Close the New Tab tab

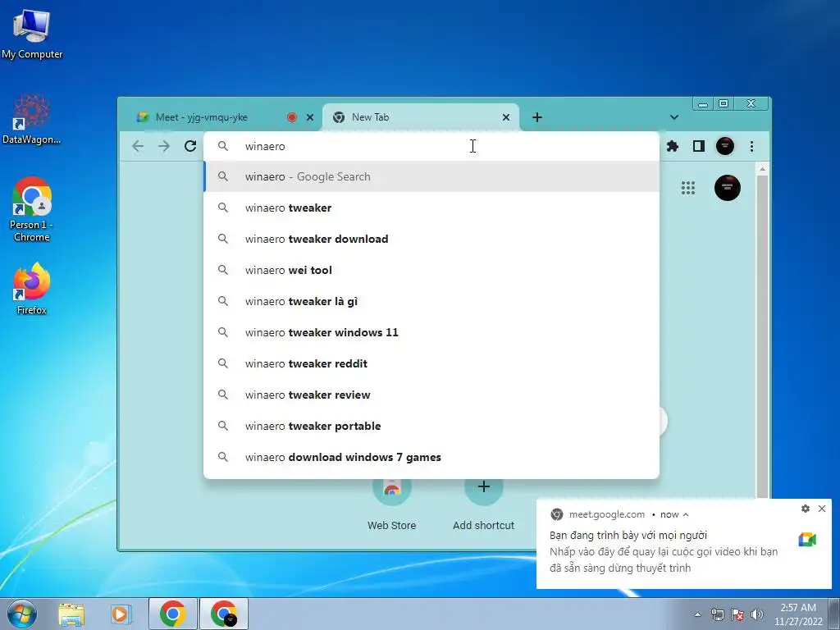505,117
